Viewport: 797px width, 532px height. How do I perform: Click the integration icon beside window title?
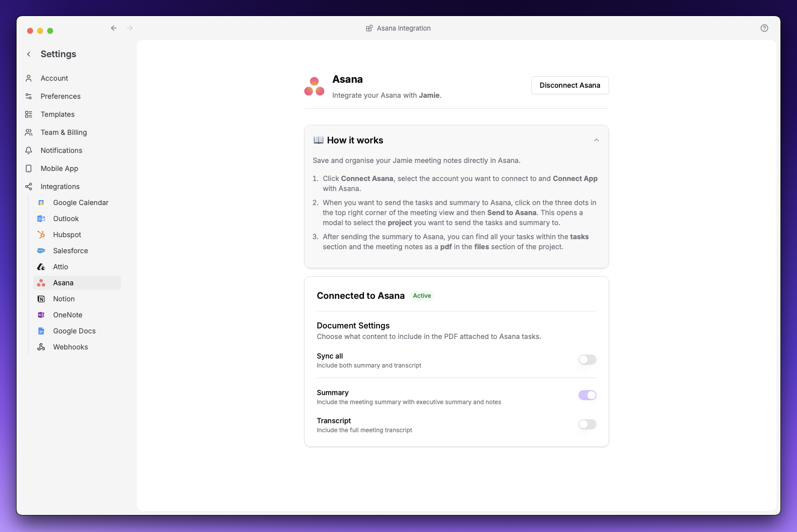click(369, 28)
